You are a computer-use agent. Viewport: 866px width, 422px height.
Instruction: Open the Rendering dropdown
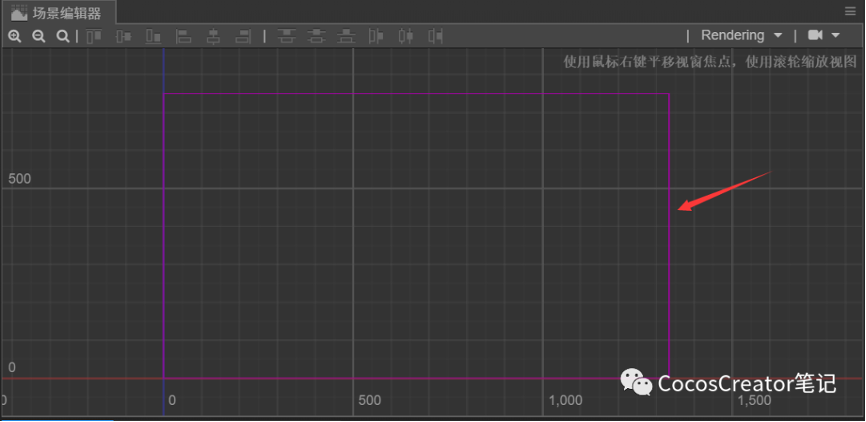coord(741,35)
